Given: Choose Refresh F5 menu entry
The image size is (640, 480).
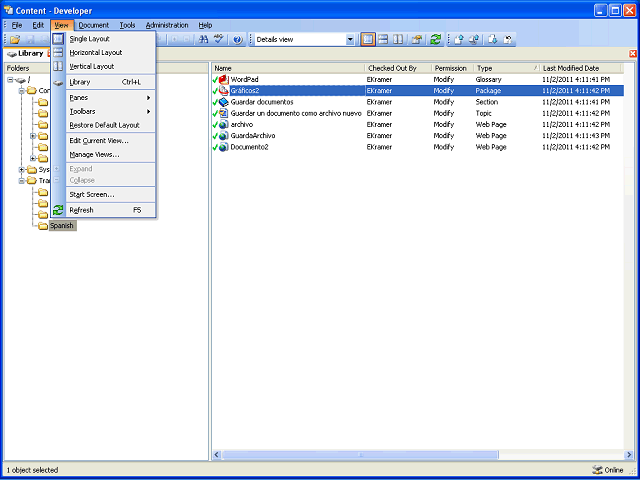Looking at the screenshot, I should click(x=103, y=210).
